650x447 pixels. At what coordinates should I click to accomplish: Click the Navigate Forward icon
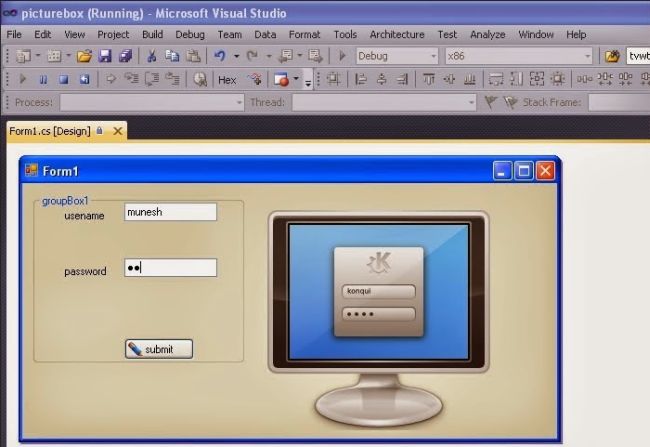315,56
